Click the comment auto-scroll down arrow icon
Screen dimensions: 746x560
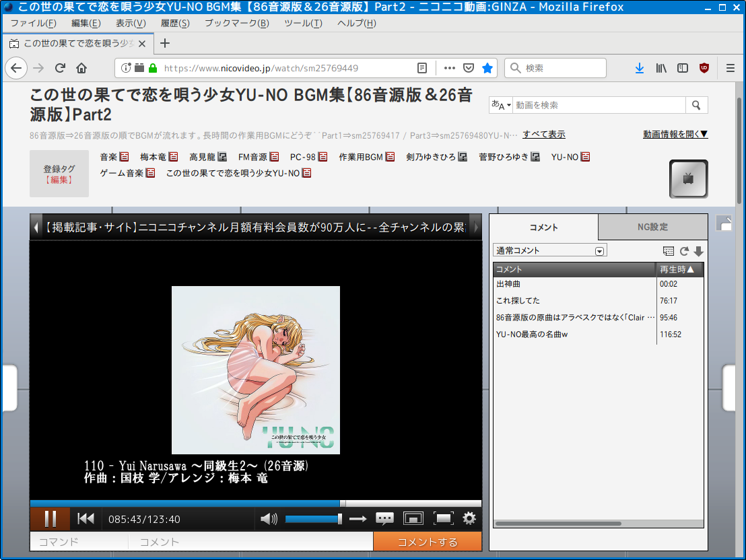[x=698, y=251]
